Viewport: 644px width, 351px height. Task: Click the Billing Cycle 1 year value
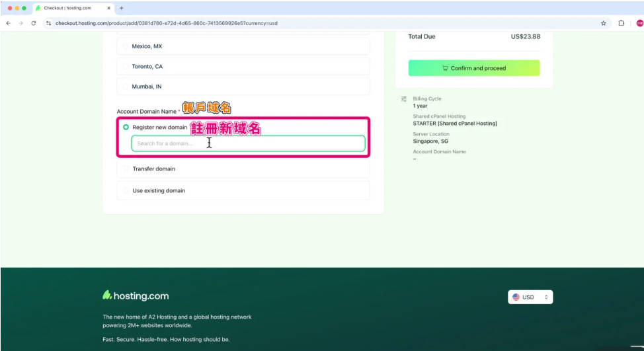tap(420, 106)
